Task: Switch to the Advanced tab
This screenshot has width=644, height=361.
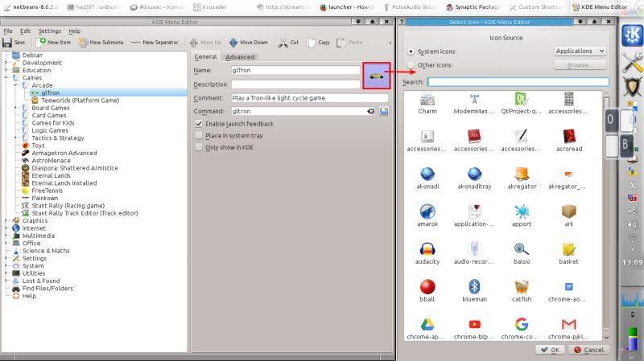Action: point(240,57)
